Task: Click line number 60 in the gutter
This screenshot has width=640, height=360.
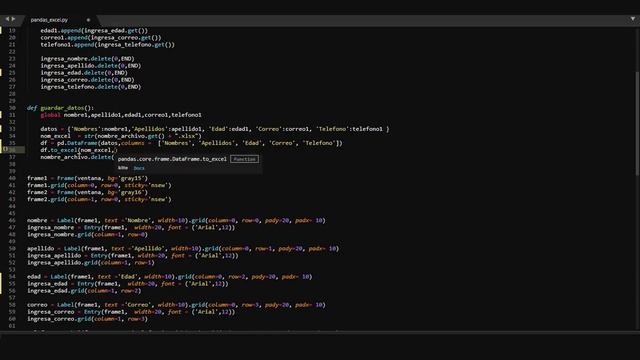Action: click(x=12, y=319)
